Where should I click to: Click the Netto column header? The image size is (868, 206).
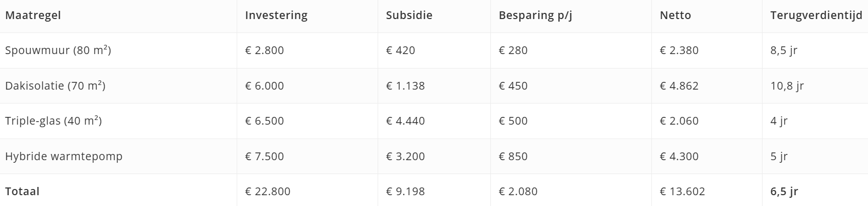(675, 15)
